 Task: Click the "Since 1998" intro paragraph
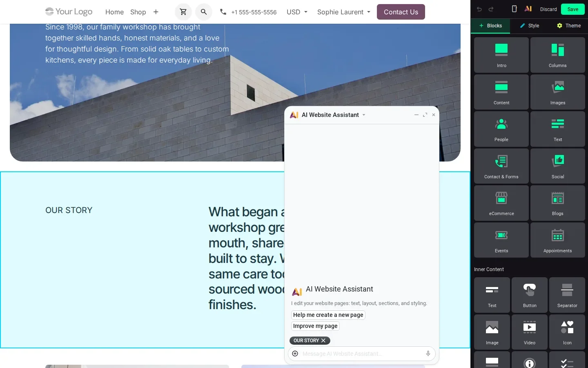coord(137,43)
